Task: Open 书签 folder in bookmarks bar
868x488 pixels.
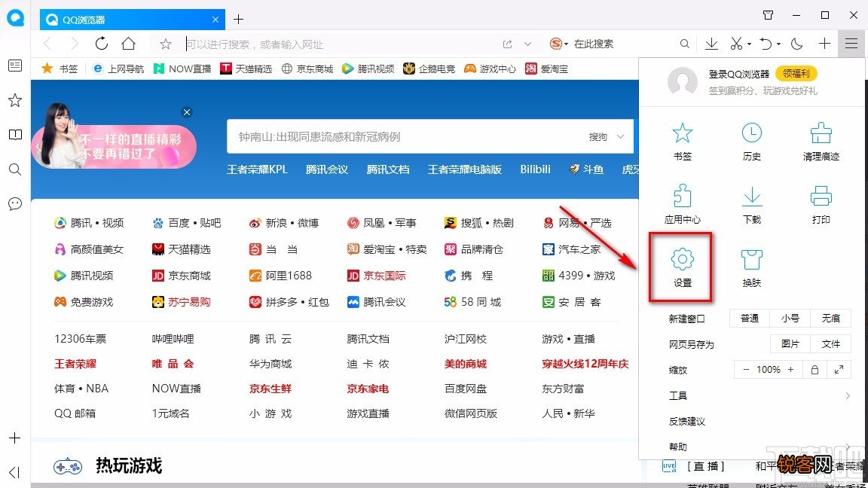Action: (x=60, y=69)
